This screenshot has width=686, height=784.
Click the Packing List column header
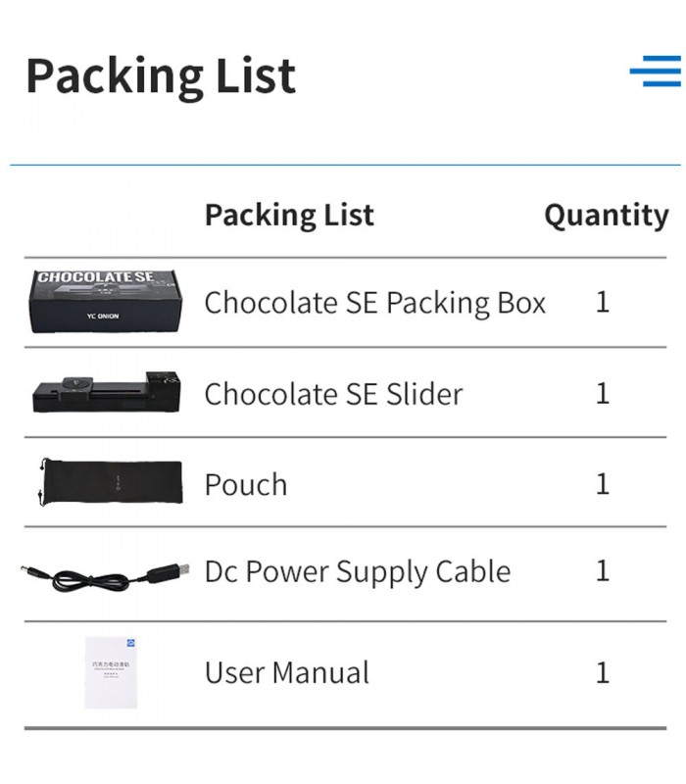tap(289, 215)
